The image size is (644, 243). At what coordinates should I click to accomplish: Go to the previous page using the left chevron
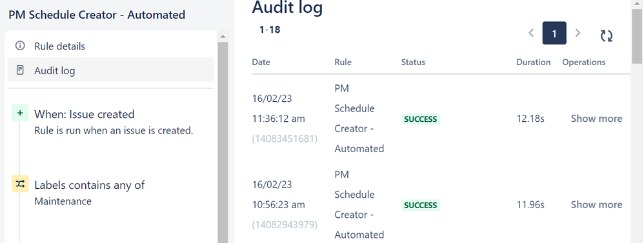530,33
